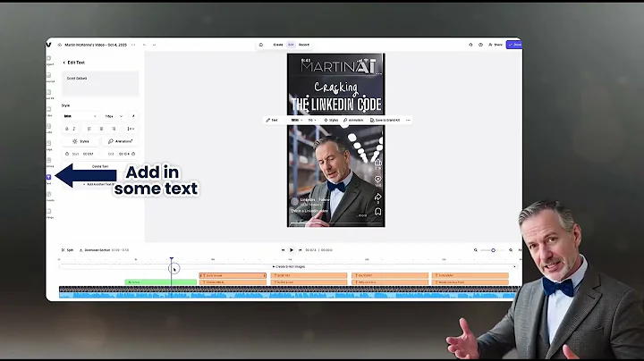The image size is (644, 361).
Task: Click Styles in the floating toolbar
Action: point(331,121)
